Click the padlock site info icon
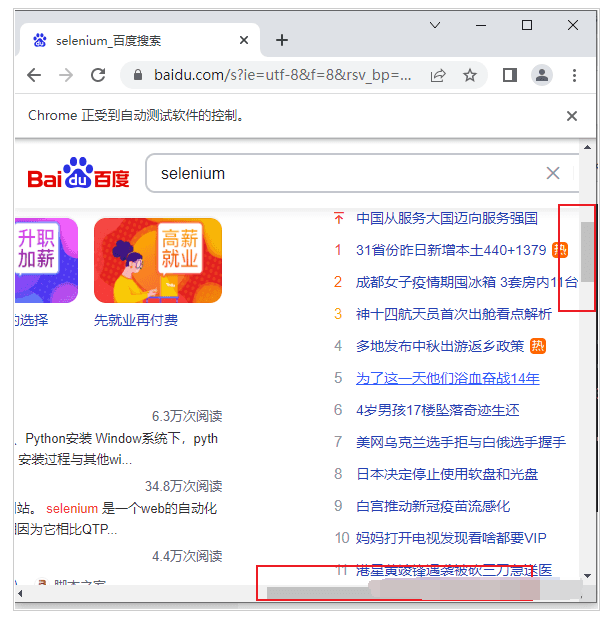Screen dimensions: 608x618 pos(138,75)
